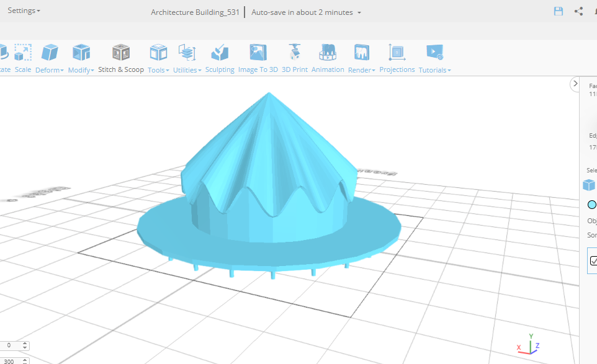This screenshot has width=597, height=364.
Task: Select the circular selection mode in right panel
Action: tap(591, 205)
